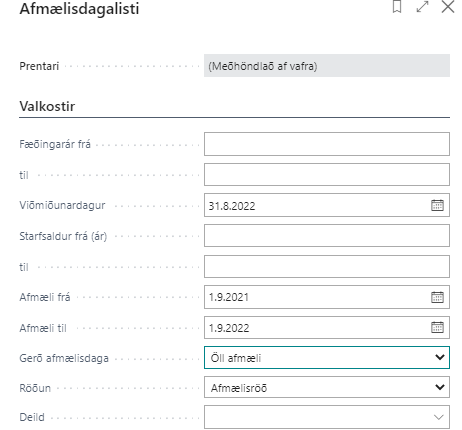Expand the Deild dropdown list
Image resolution: width=462 pixels, height=430 pixels.
tap(327, 417)
